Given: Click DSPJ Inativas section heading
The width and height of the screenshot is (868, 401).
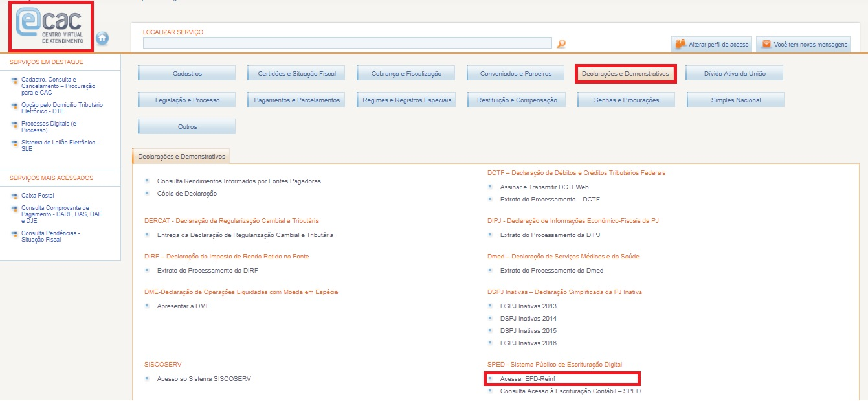Looking at the screenshot, I should pos(564,292).
